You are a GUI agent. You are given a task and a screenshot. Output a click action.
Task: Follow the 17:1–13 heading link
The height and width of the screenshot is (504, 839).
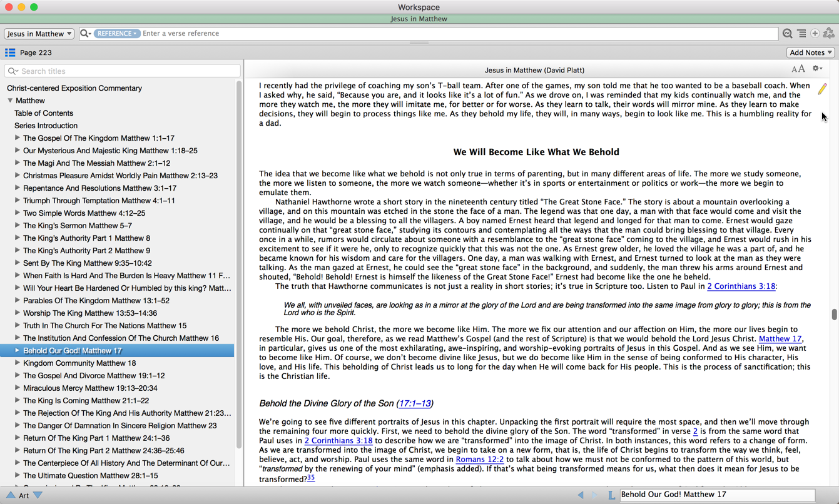coord(414,403)
